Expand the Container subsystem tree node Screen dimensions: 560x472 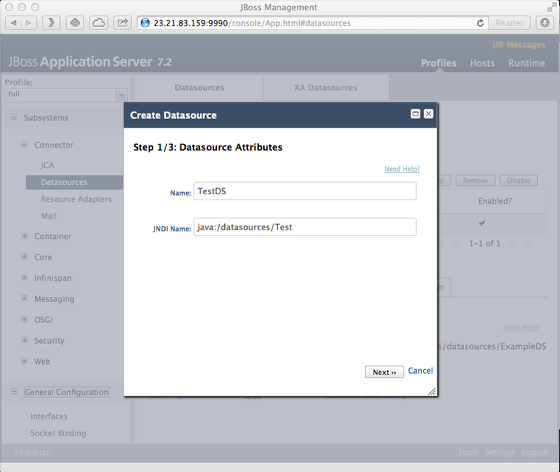pyautogui.click(x=24, y=236)
